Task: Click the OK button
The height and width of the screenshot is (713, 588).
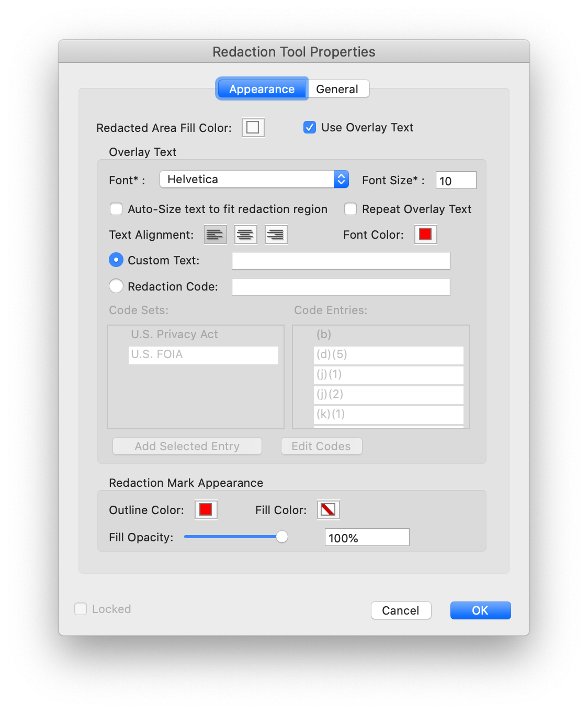Action: coord(480,610)
